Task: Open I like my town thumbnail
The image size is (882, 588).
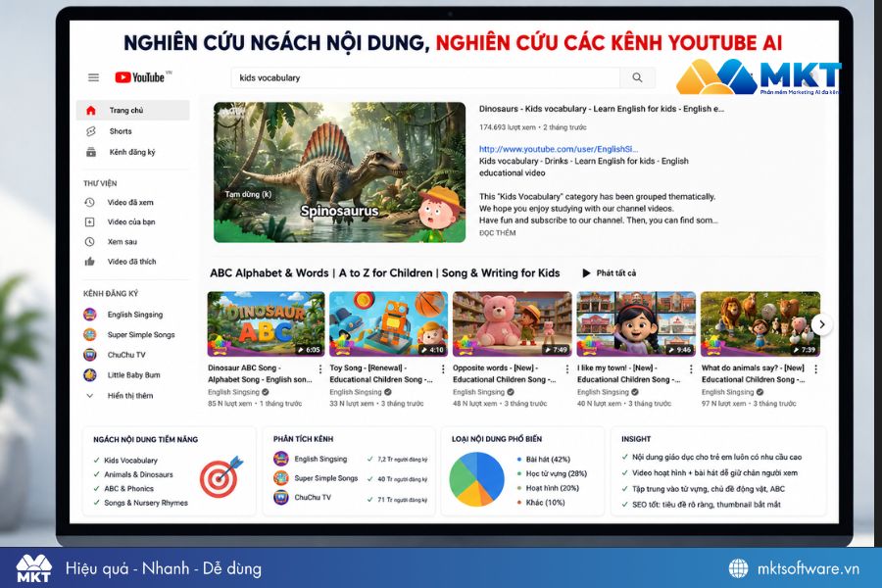Action: point(636,324)
